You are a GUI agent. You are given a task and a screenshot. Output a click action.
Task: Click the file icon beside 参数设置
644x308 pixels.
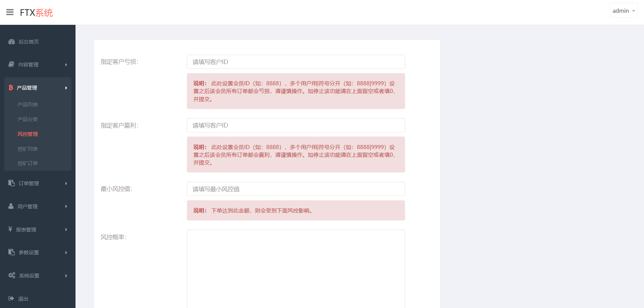click(12, 252)
